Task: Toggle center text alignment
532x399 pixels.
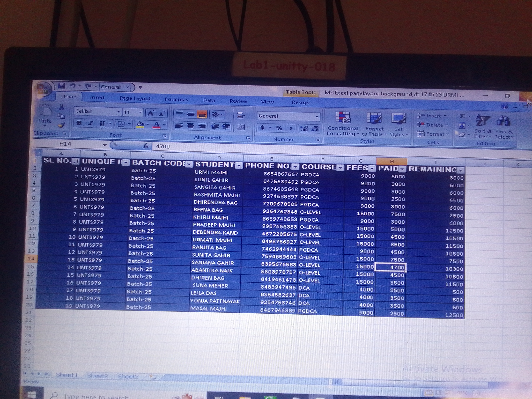Action: pos(191,126)
